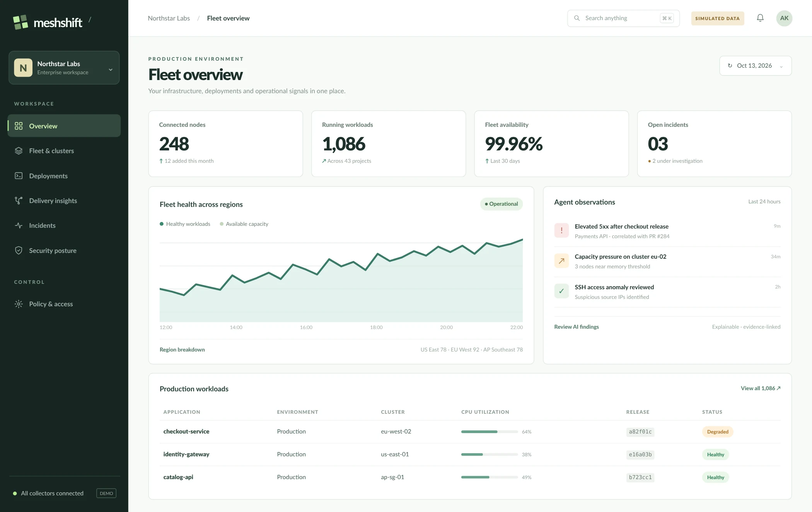Click the SIMULATED DATA badge

(718, 18)
